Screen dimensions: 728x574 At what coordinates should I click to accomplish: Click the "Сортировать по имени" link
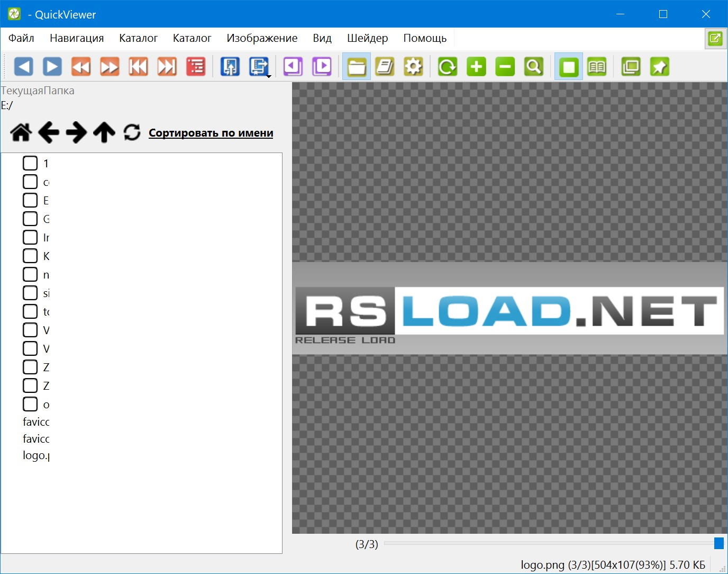[x=211, y=133]
